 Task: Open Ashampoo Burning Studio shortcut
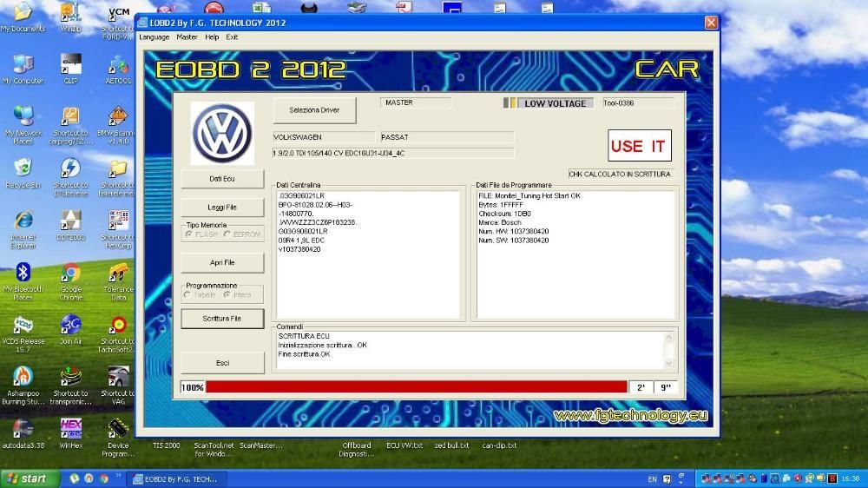pos(23,378)
